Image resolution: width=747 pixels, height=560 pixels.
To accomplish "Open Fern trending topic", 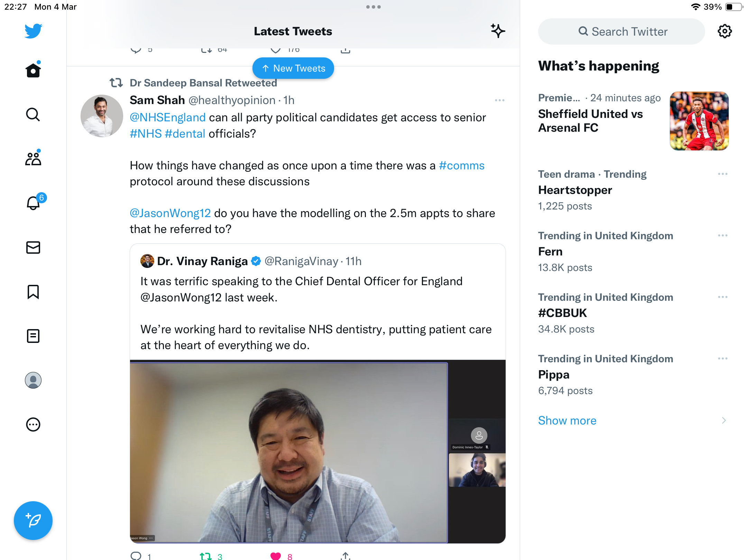I will click(x=550, y=252).
